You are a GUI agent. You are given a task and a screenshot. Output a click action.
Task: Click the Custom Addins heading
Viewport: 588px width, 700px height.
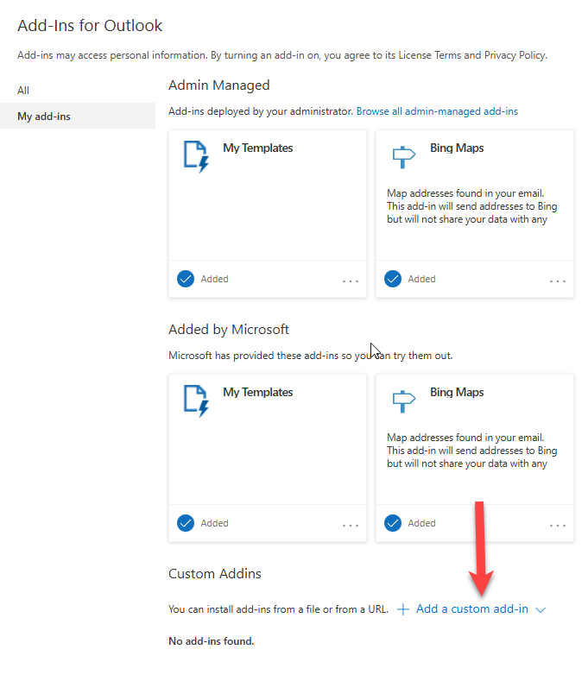(x=215, y=574)
